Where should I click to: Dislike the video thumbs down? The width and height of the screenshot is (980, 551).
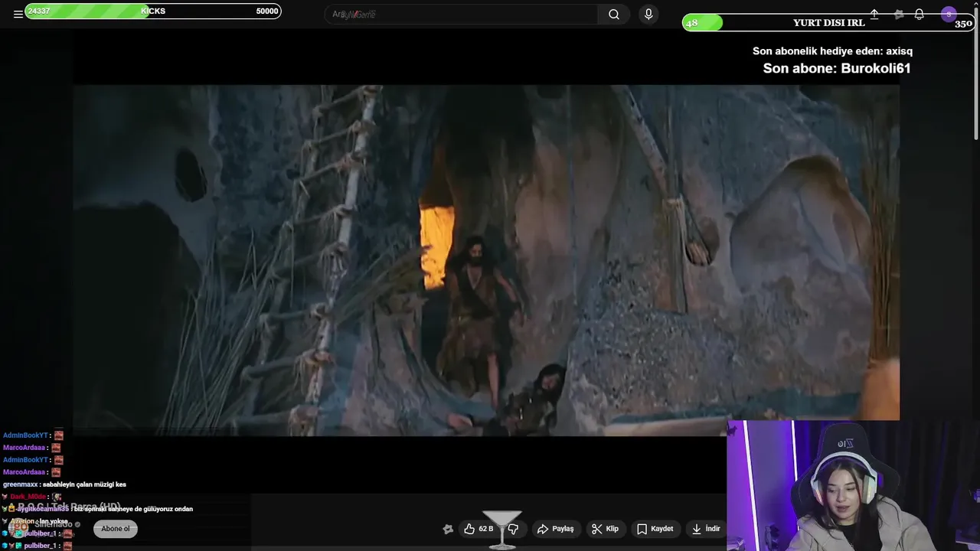(x=514, y=528)
